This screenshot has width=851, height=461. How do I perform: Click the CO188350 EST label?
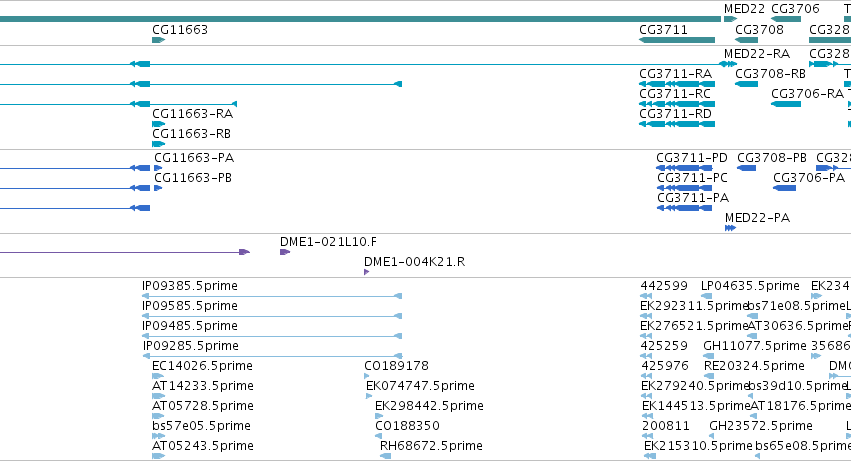pyautogui.click(x=407, y=426)
